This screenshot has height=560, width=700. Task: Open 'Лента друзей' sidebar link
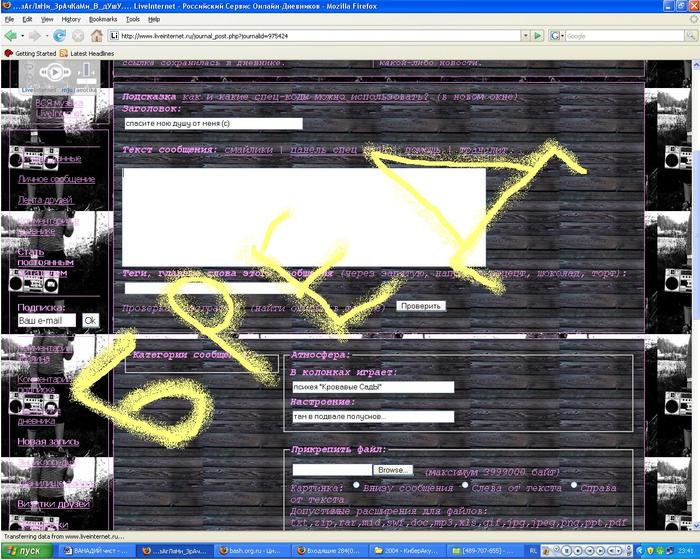(x=45, y=200)
